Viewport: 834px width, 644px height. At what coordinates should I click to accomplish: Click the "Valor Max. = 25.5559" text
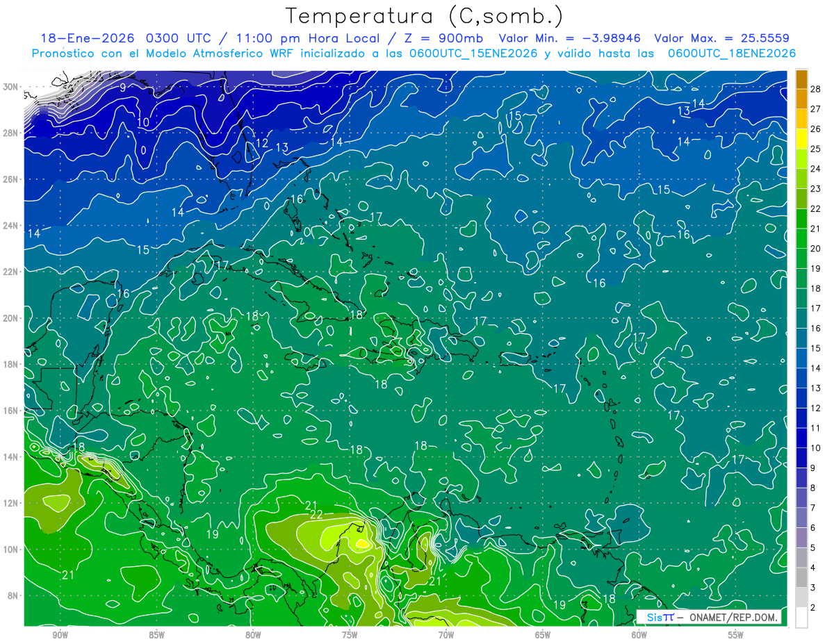722,38
